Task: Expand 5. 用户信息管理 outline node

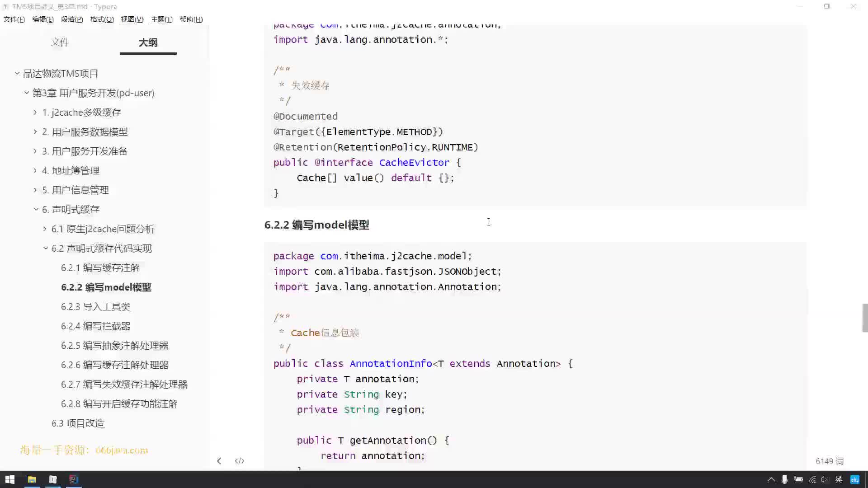Action: (35, 190)
